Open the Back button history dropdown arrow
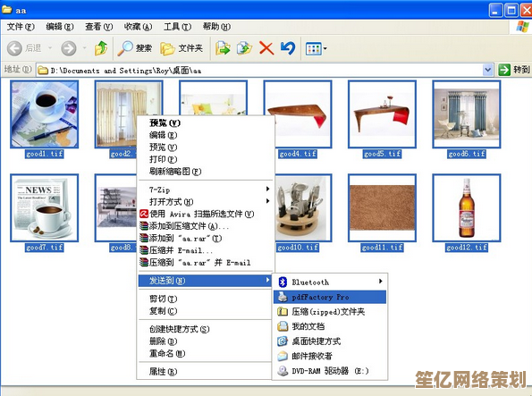This screenshot has width=532, height=396. pyautogui.click(x=50, y=48)
